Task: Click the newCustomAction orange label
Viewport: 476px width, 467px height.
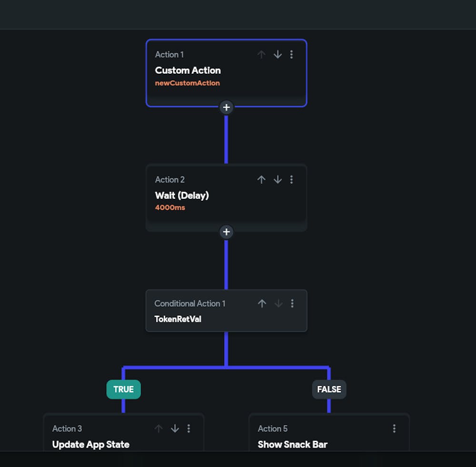Action: 187,83
